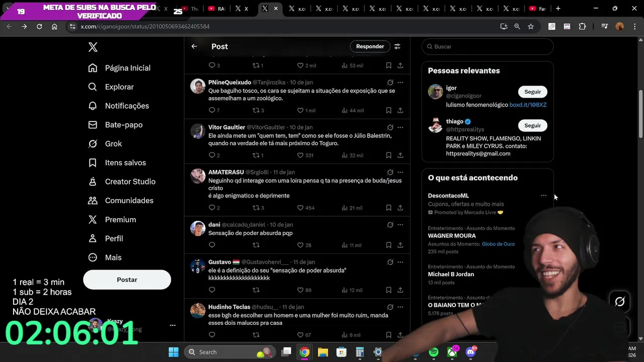
Task: Open Premium page
Action: (x=112, y=220)
